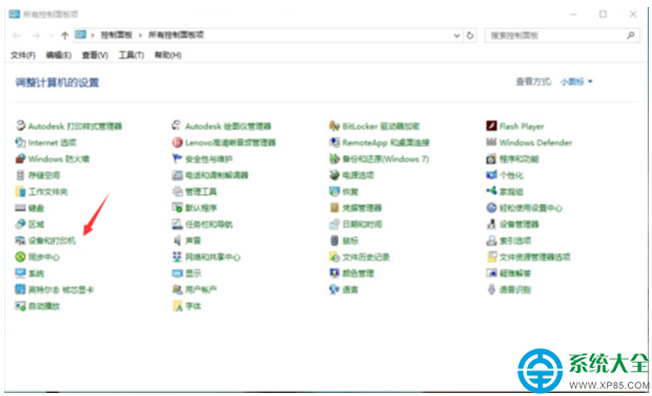Image resolution: width=652 pixels, height=396 pixels.
Task: Expand the address bar history dropdown
Action: pyautogui.click(x=457, y=35)
